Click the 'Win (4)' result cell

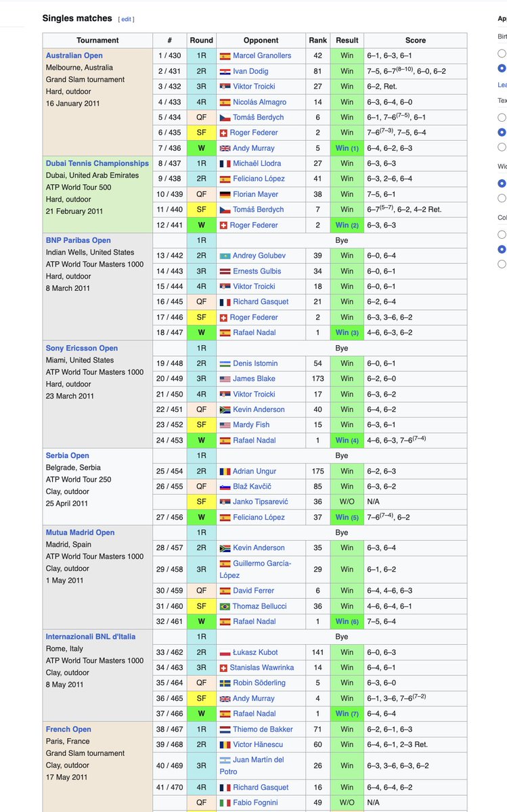coord(347,441)
